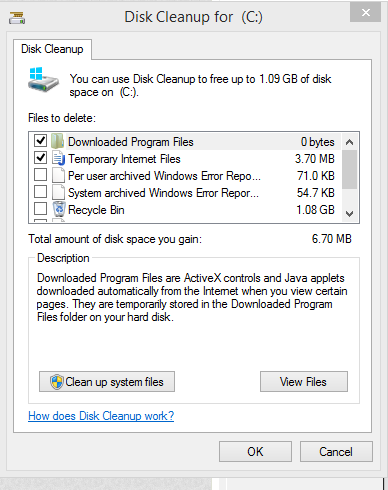
Task: Click the scroll up arrow in file list
Action: pos(349,142)
